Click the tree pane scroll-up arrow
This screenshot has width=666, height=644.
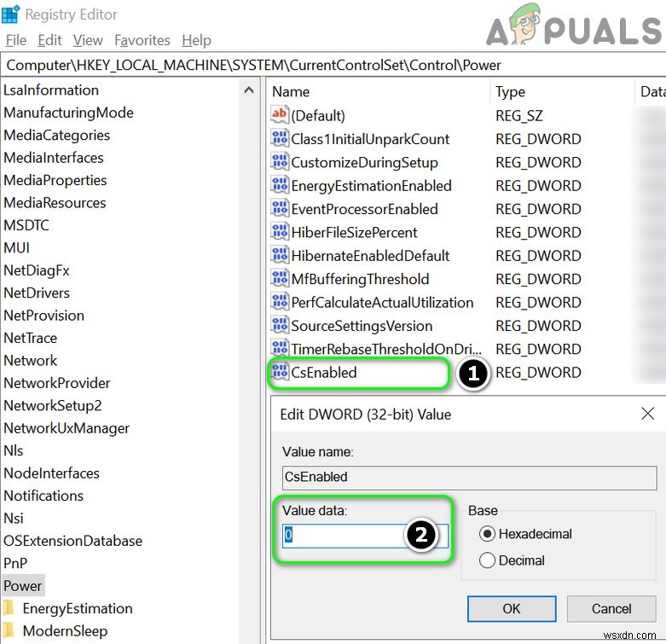(x=249, y=90)
